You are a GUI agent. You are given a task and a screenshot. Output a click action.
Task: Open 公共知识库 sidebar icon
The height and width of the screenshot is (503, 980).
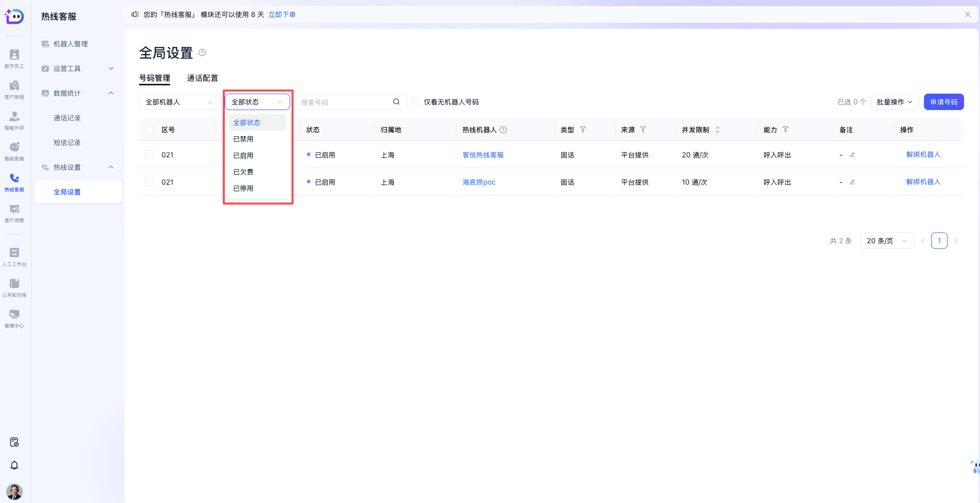14,287
